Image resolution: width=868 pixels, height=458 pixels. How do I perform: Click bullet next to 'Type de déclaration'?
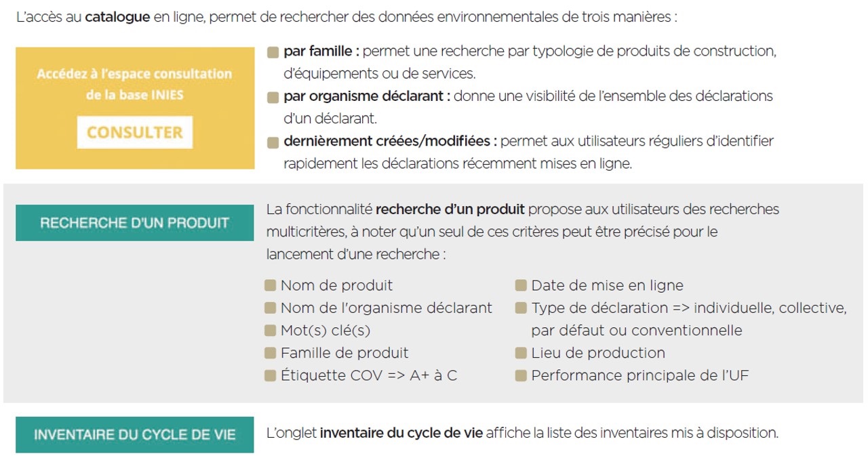(521, 308)
